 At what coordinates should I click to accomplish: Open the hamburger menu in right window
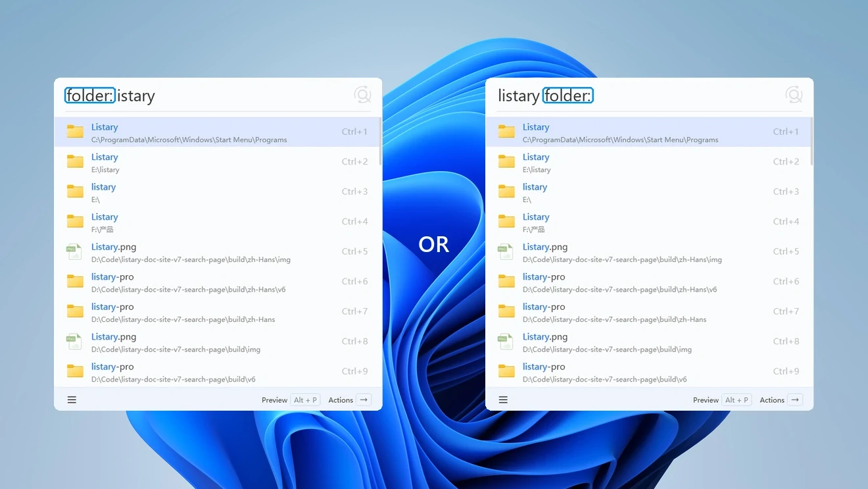coord(503,399)
